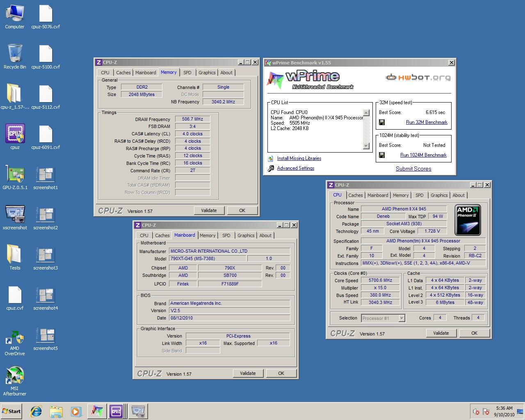
Task: Click CPU List scrollbar down arrow
Action: coord(366,146)
